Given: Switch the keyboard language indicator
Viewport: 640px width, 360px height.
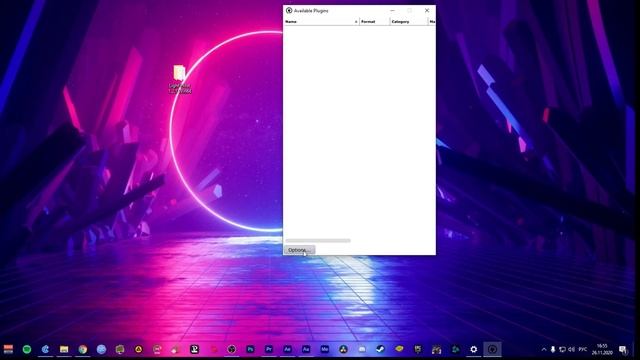Looking at the screenshot, I should click(583, 349).
